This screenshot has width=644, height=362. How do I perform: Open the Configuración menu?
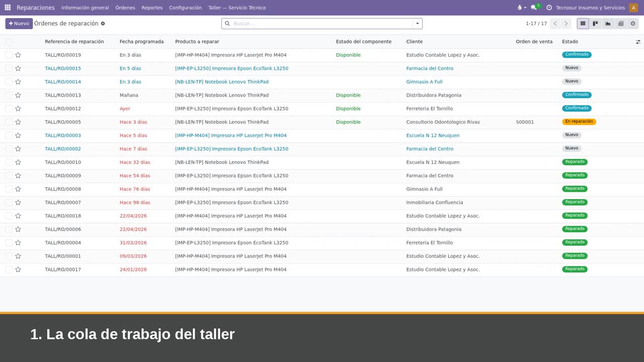(x=185, y=8)
